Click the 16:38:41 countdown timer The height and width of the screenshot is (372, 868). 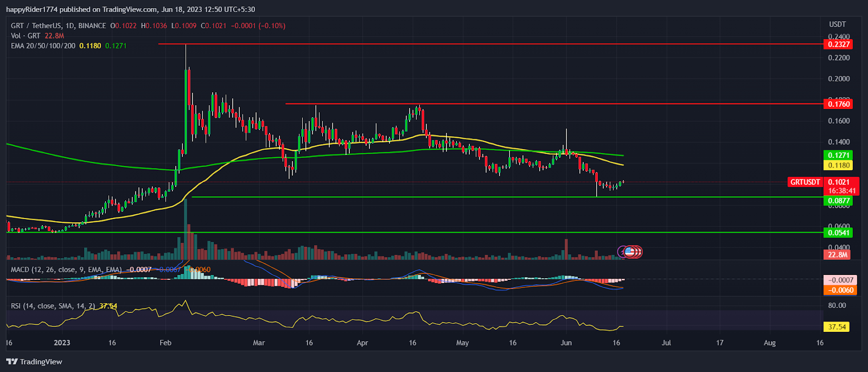tap(842, 191)
